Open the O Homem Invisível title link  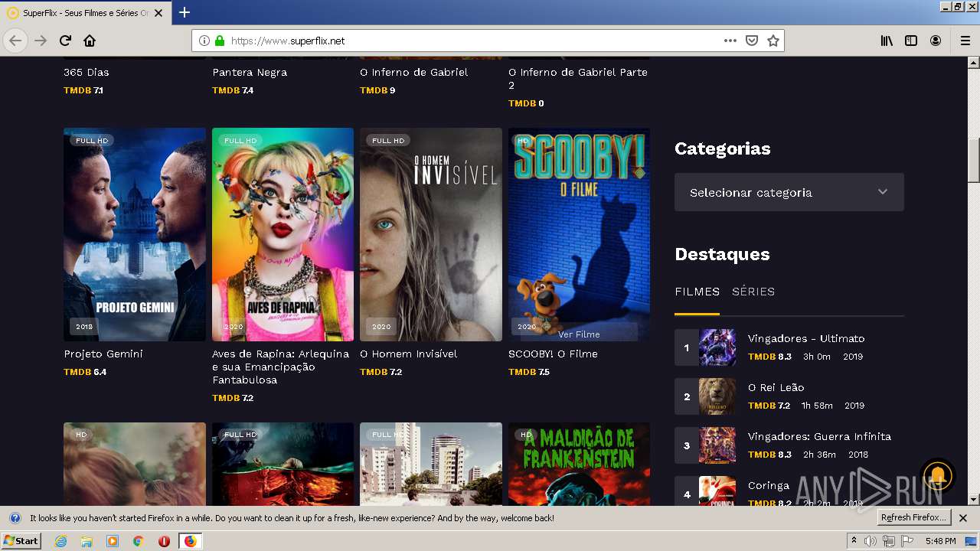[408, 354]
